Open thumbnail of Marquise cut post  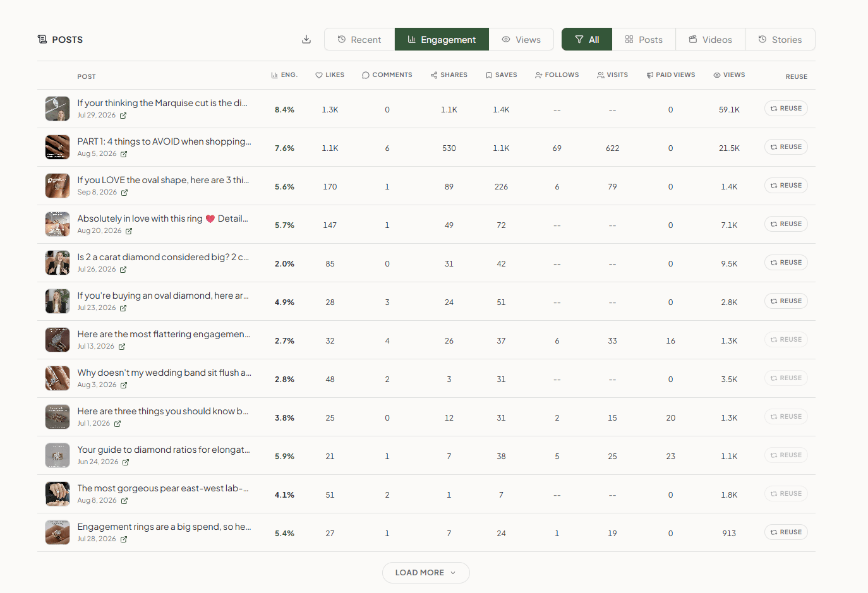coord(57,109)
